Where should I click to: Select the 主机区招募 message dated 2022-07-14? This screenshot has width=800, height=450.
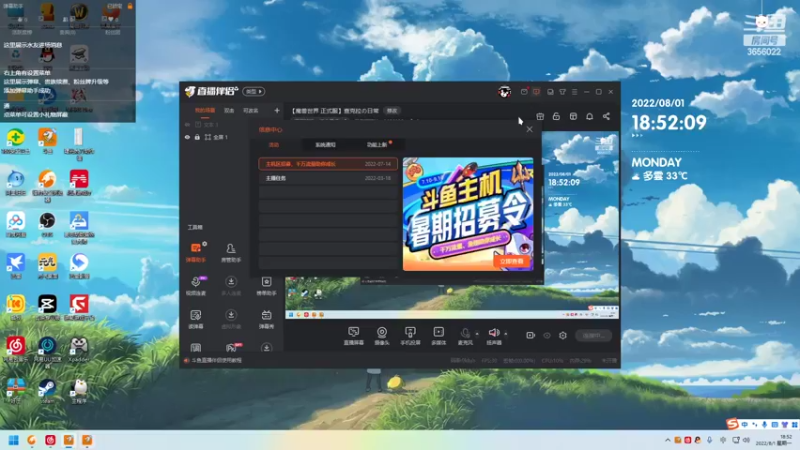[x=328, y=164]
